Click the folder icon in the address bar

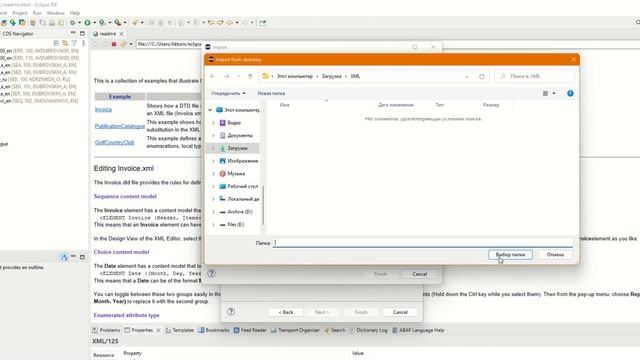265,76
